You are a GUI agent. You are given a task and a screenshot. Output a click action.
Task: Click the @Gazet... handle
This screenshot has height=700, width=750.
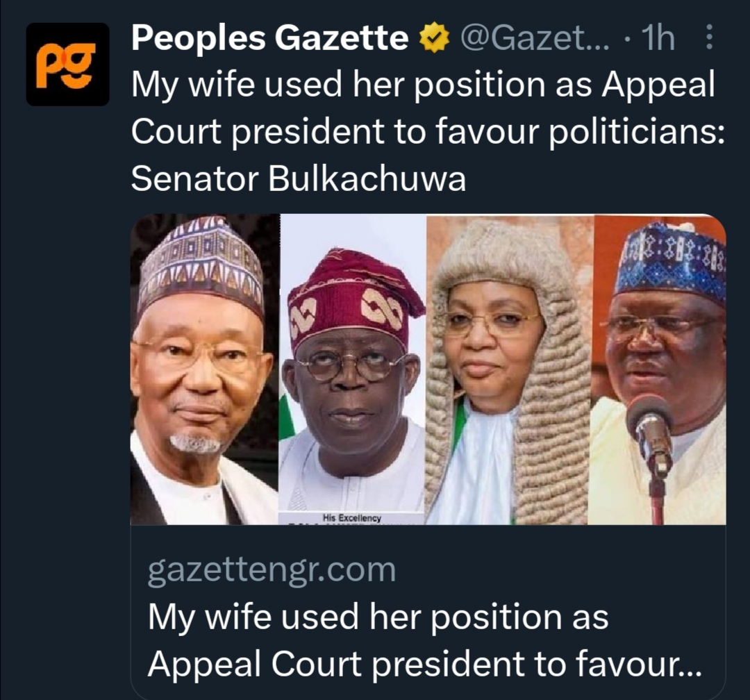535,40
